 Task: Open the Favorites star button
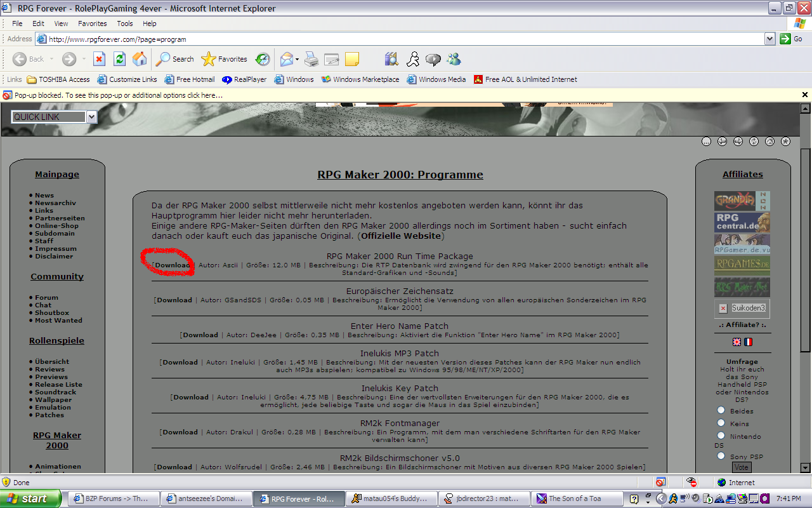(224, 59)
